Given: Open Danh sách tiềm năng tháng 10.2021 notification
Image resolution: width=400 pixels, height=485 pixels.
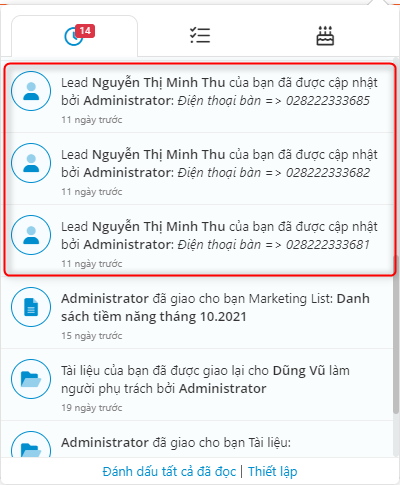Looking at the screenshot, I should [x=197, y=313].
